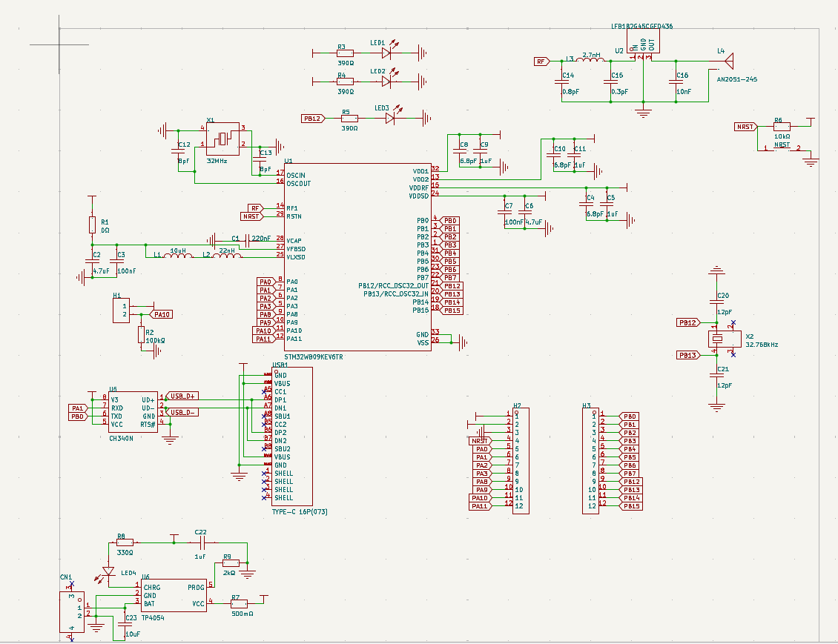Click the USB_D- net label

183,412
